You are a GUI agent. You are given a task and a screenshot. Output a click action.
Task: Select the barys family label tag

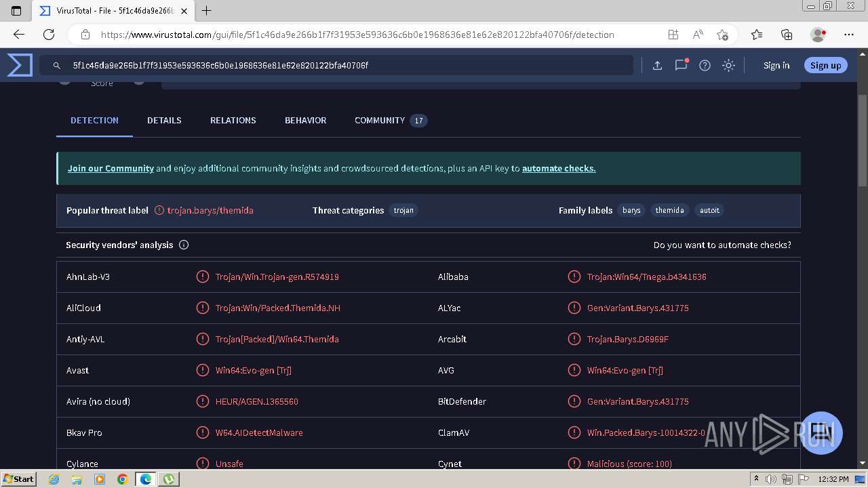coord(631,210)
